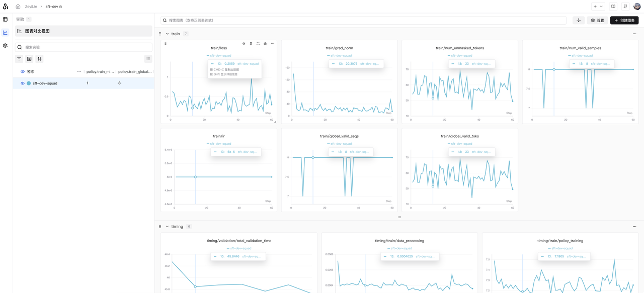Select the chart comparison view icon in sidebar
The image size is (644, 293).
[x=5, y=32]
